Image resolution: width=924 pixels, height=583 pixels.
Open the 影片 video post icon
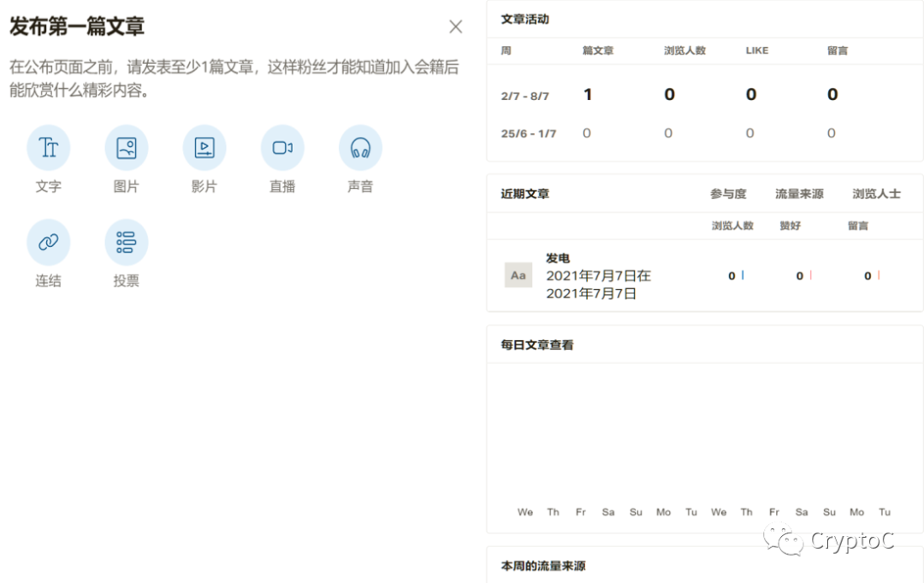[204, 148]
